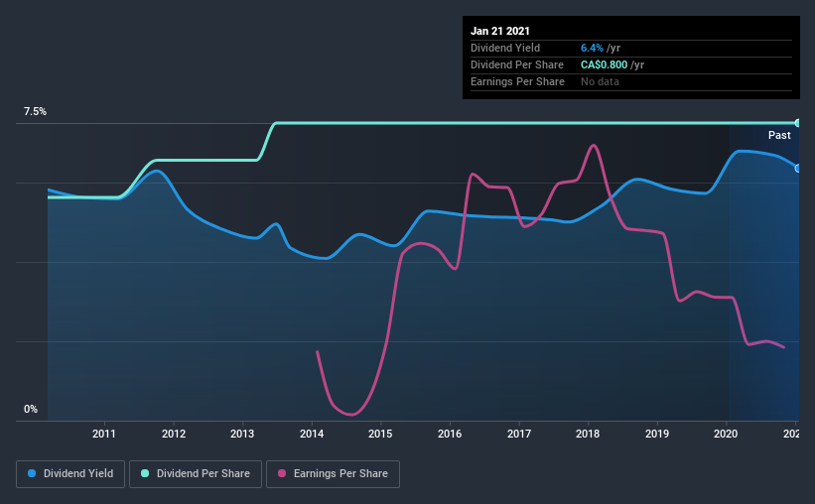Select the 2020 label on the time axis
This screenshot has width=815, height=504.
(726, 434)
